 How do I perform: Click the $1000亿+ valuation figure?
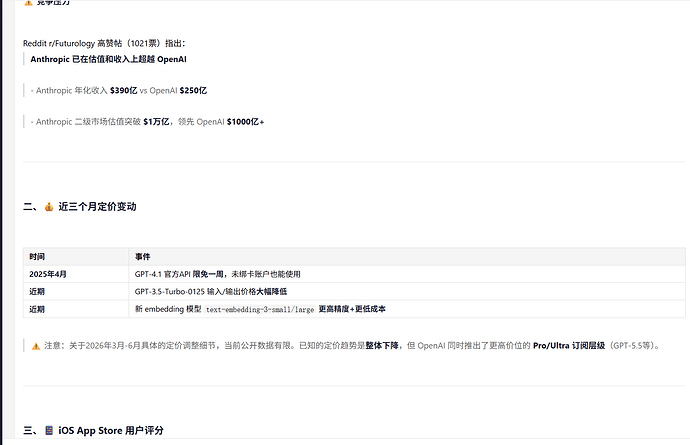point(246,121)
